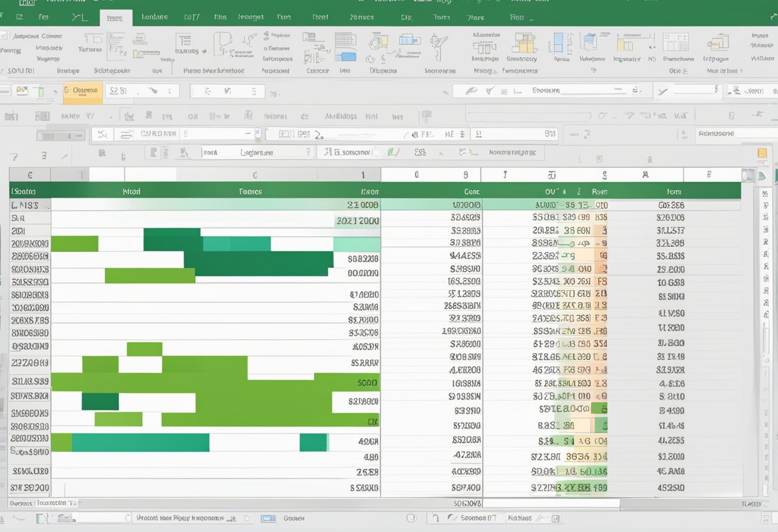
Task: Click the blue-shaded table icon in the ribbon
Action: [345, 43]
